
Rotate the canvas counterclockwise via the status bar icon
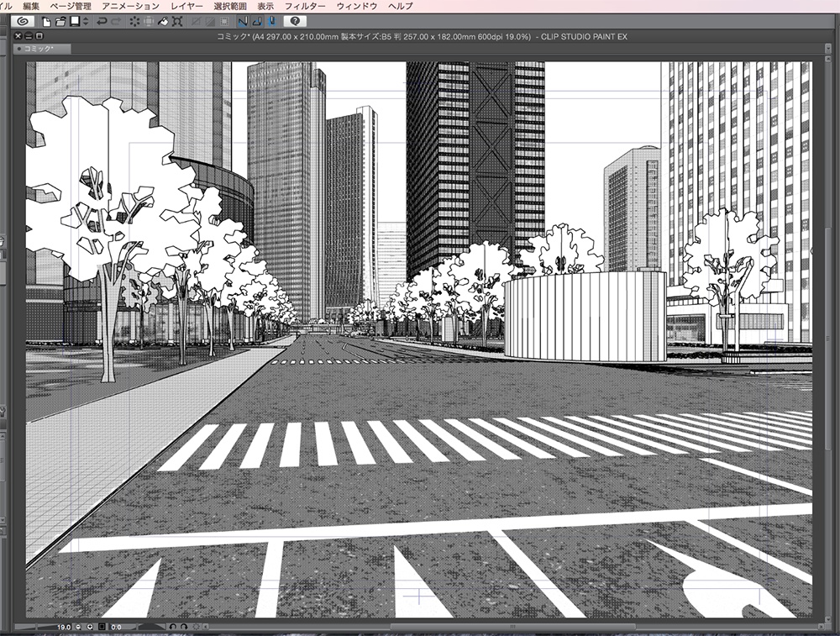coord(174,627)
